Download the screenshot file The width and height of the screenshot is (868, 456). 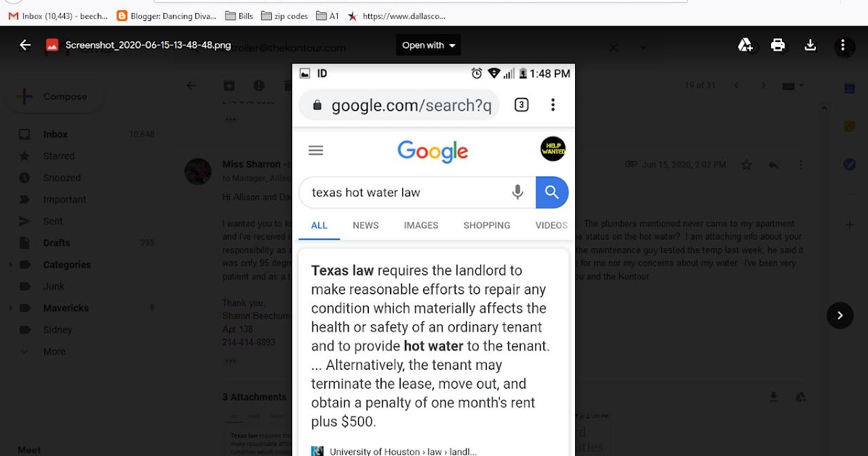click(x=810, y=45)
